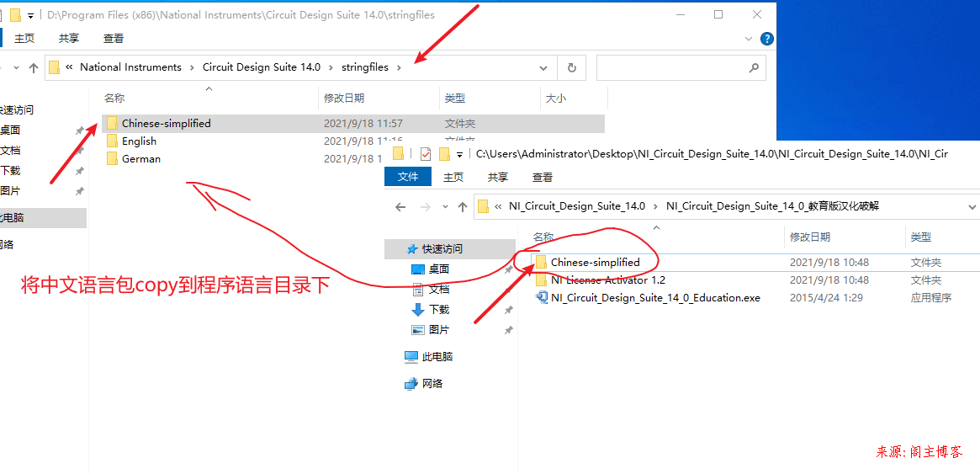Expand breadcrumb chevron after stringfiles
This screenshot has width=980, height=474.
[x=400, y=67]
